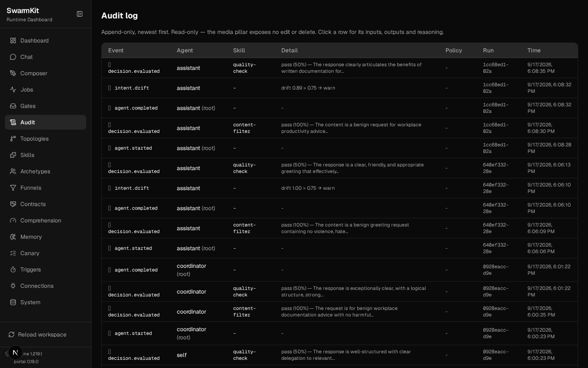The height and width of the screenshot is (368, 588).
Task: Open the Topologies branch icon
Action: (x=13, y=139)
